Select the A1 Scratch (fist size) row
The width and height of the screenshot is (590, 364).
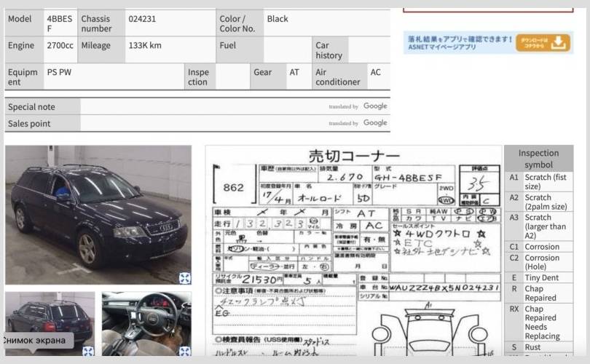click(538, 182)
